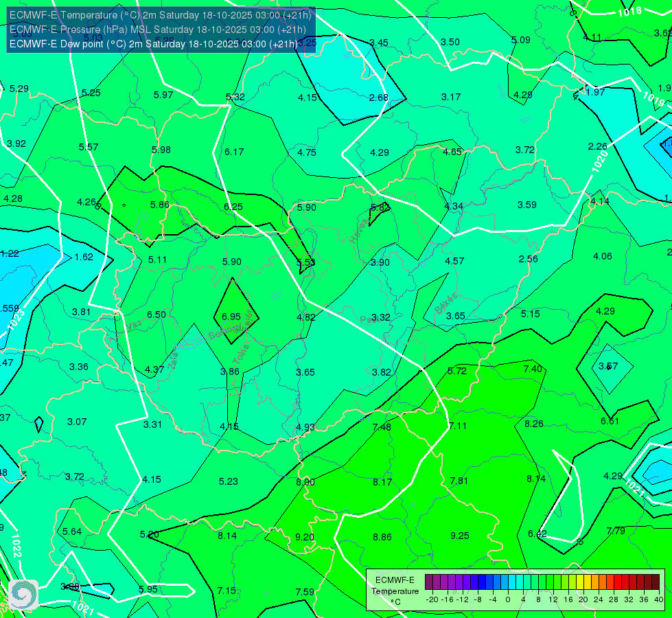This screenshot has height=618, width=672.
Task: Click the 3.86 temperature value
Action: [230, 371]
